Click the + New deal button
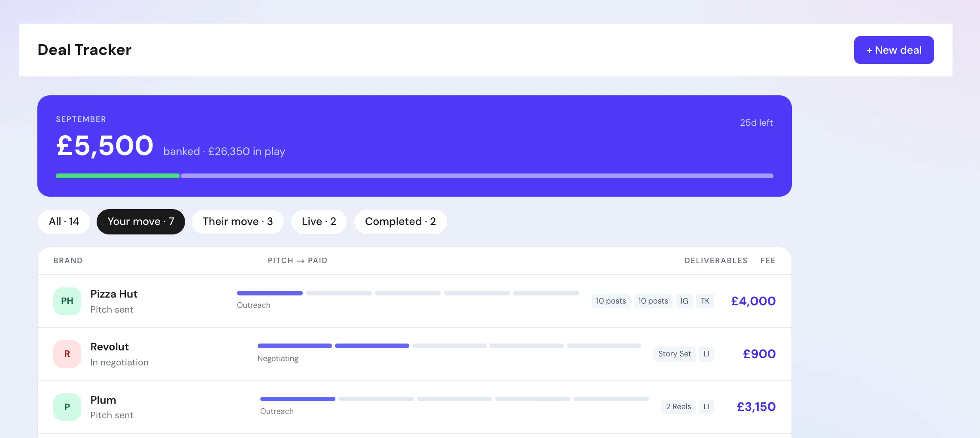The width and height of the screenshot is (980, 438). coord(894,50)
